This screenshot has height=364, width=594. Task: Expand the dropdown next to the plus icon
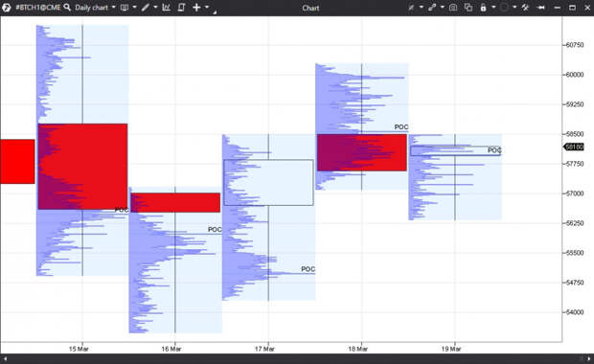(207, 8)
